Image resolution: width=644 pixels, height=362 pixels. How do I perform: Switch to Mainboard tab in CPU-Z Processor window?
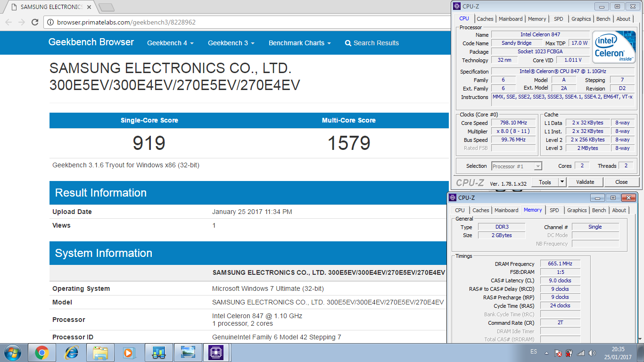tap(511, 19)
